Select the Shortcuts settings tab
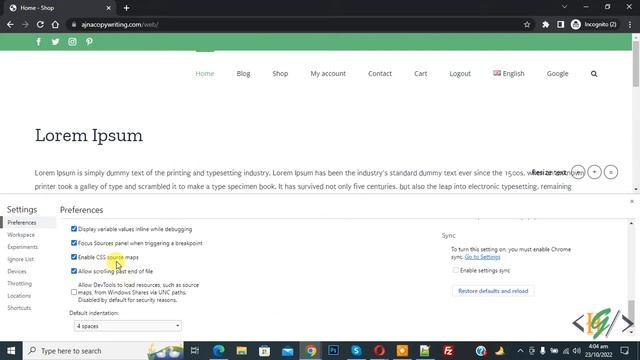The image size is (640, 360). pos(19,308)
